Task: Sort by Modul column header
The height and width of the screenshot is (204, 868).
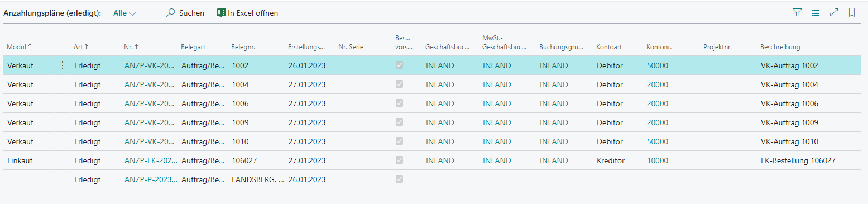Action: point(19,47)
